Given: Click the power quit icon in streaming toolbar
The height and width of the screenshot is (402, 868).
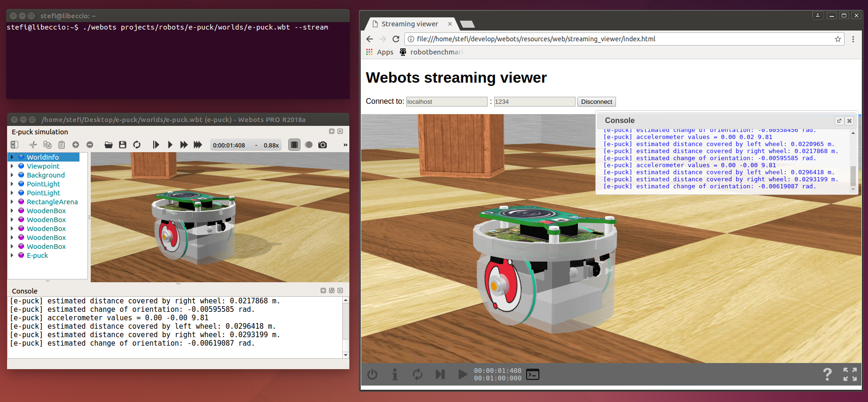Looking at the screenshot, I should 372,374.
